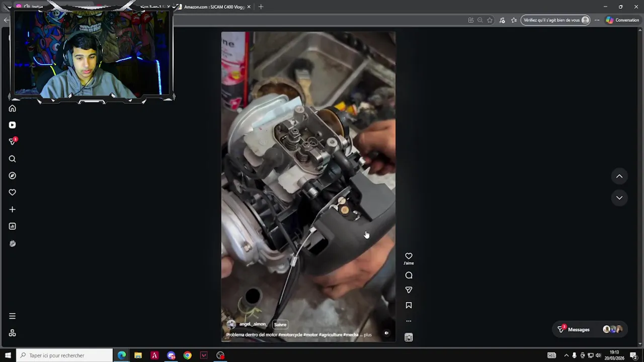Screen dimensions: 644x362
Task: Click 'Taper ici pour rechercher' search box
Action: coord(64,355)
